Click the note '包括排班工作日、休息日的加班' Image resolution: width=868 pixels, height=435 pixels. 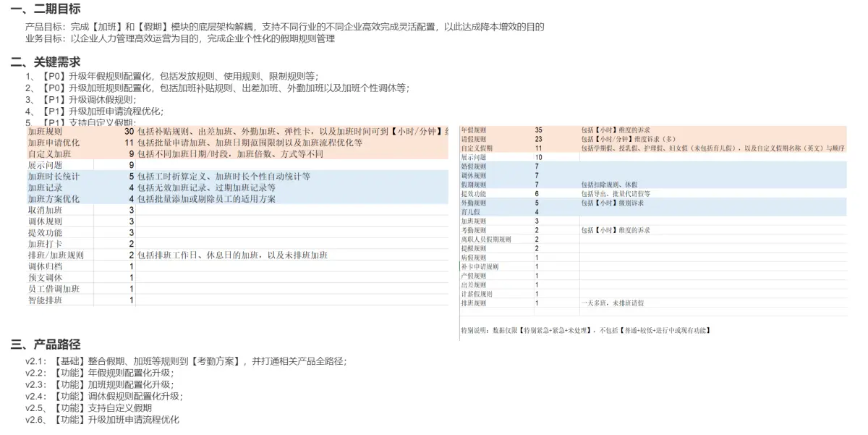(x=233, y=255)
